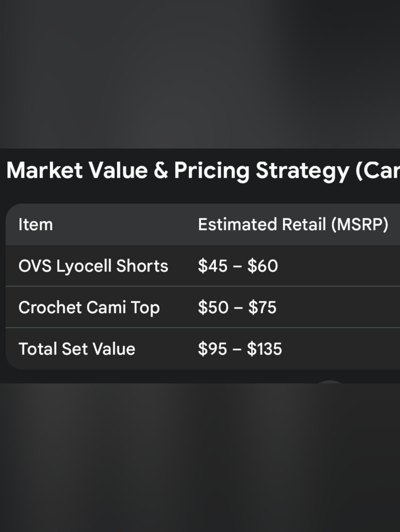400x532 pixels.
Task: Tap the blurred dark area beneath the table
Action: pyautogui.click(x=200, y=458)
